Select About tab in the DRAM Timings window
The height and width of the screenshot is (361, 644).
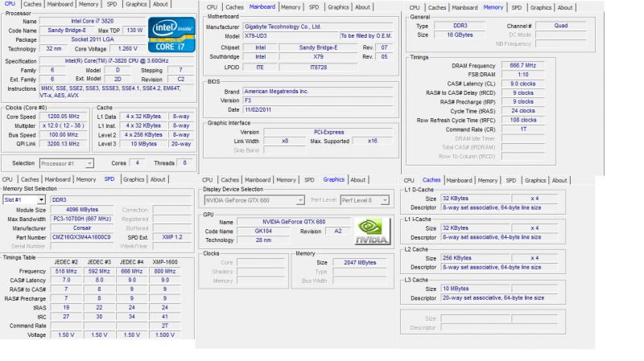click(565, 7)
